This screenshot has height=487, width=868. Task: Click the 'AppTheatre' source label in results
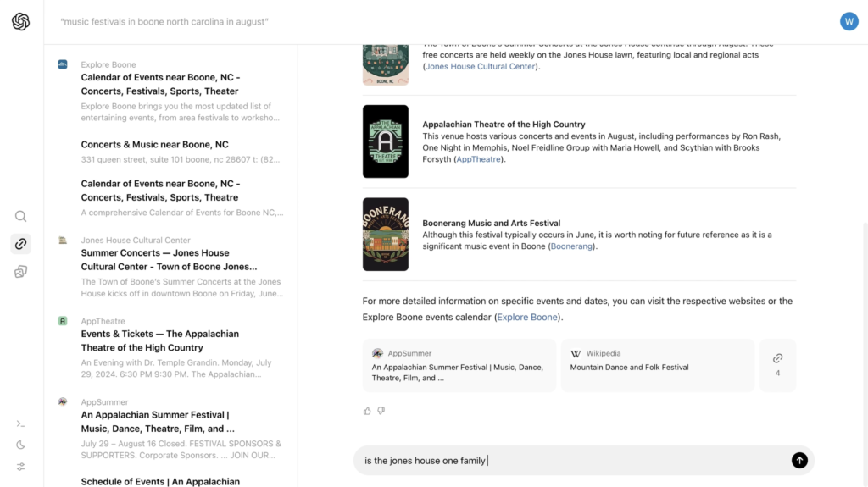tap(103, 321)
